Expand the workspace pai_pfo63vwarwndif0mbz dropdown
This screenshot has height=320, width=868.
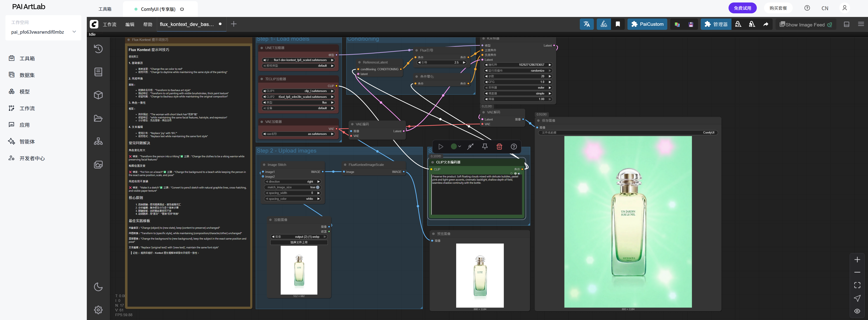point(74,32)
